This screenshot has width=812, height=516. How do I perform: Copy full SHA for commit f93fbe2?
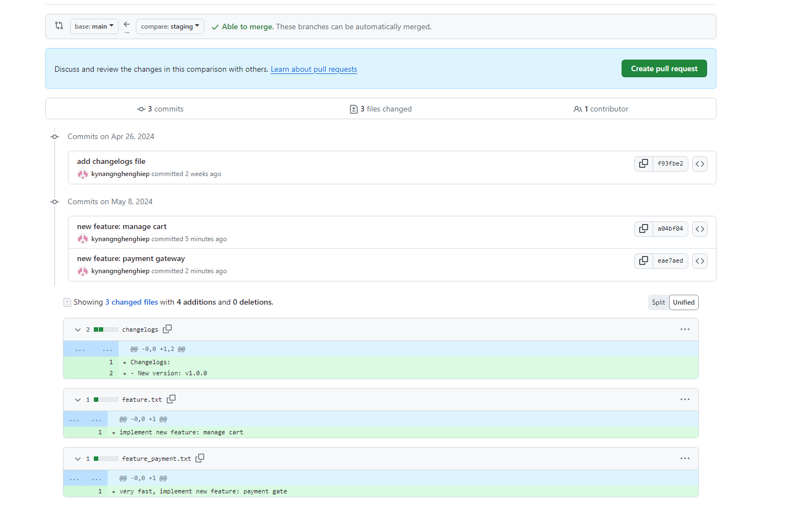(x=643, y=164)
